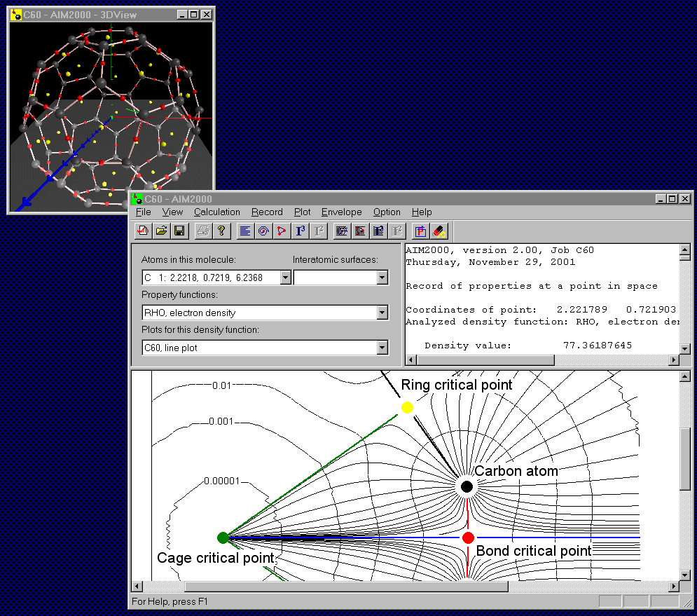Click the eraser toolbar icon
This screenshot has width=697, height=616.
pyautogui.click(x=439, y=231)
